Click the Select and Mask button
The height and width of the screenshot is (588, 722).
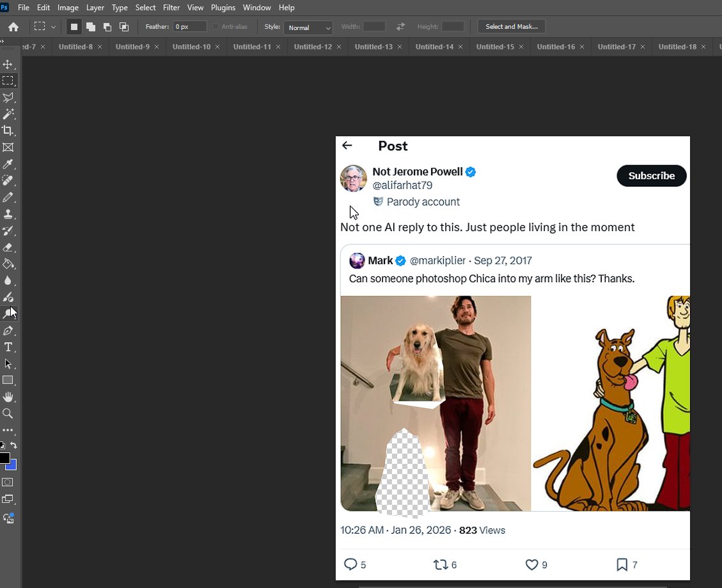click(512, 27)
